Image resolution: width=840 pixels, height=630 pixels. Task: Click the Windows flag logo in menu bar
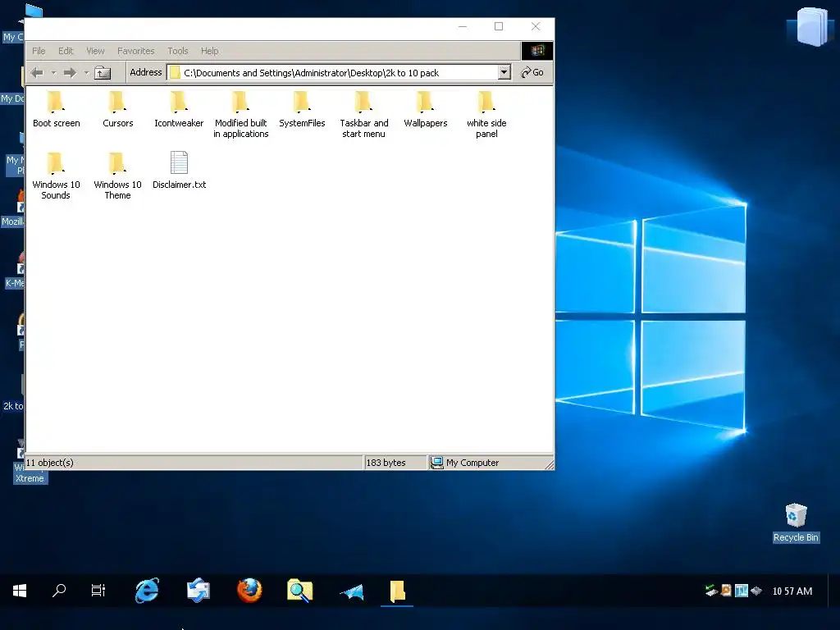click(537, 51)
